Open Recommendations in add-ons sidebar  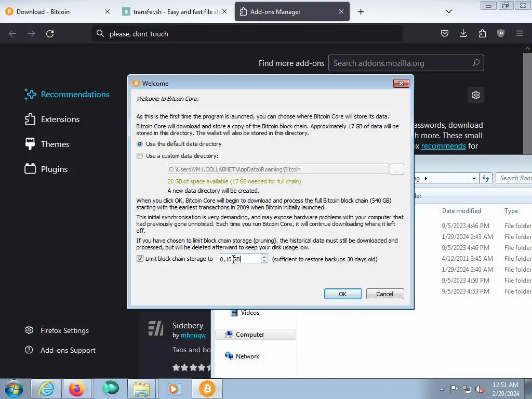point(67,95)
